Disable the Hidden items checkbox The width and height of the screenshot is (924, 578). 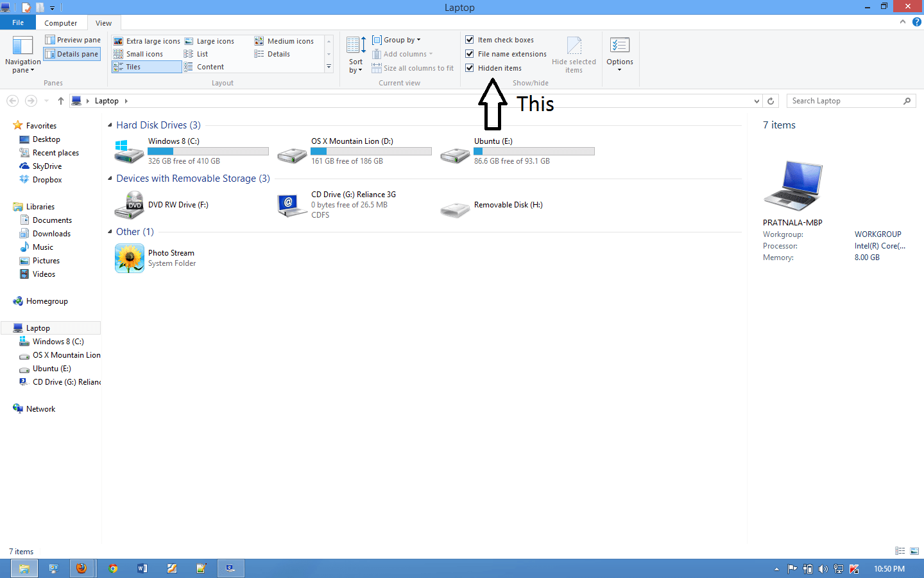[470, 68]
